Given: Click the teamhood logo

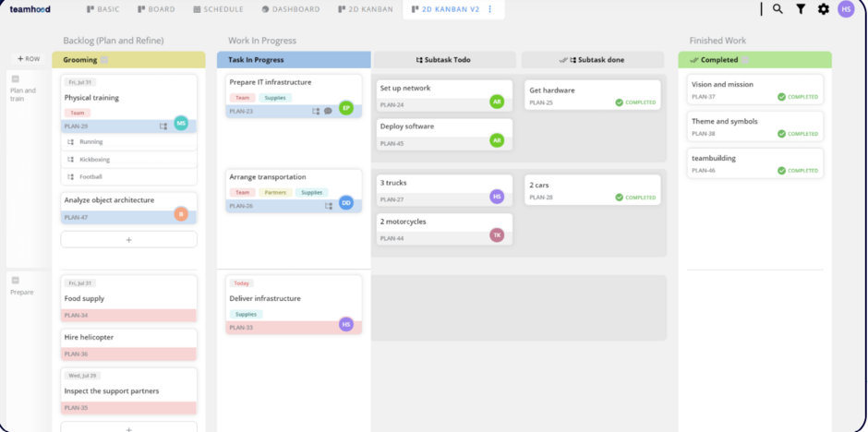Looking at the screenshot, I should tap(30, 9).
